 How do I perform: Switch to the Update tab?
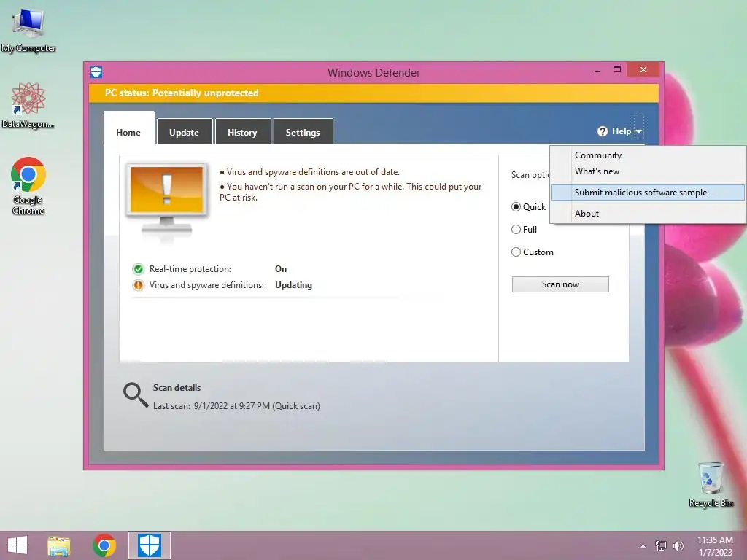tap(184, 132)
